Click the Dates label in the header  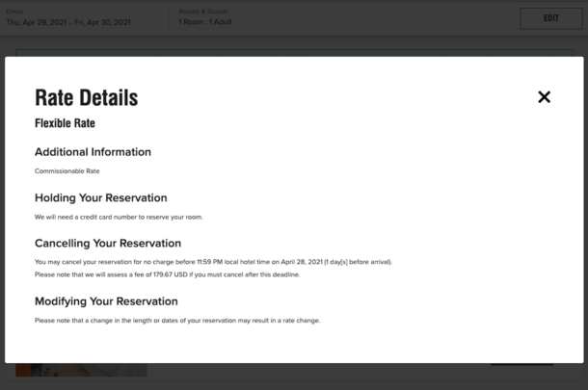point(13,12)
